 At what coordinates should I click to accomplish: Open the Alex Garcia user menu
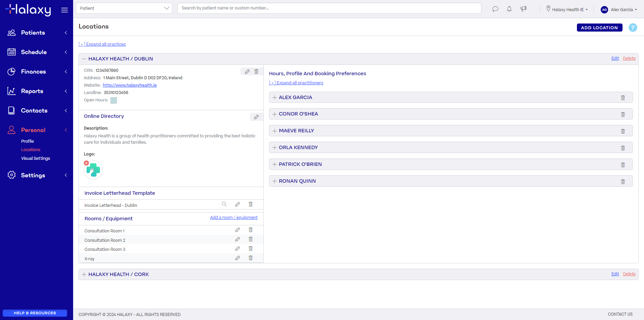click(619, 9)
